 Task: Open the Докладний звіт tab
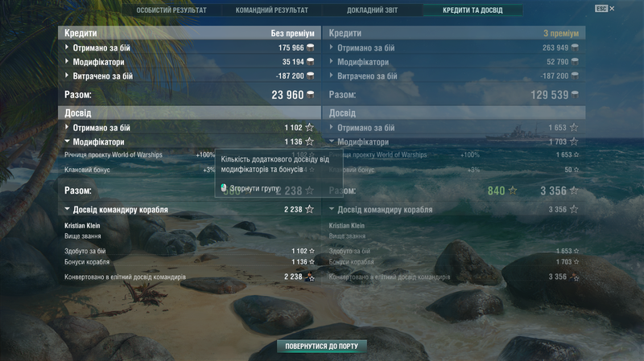[372, 10]
